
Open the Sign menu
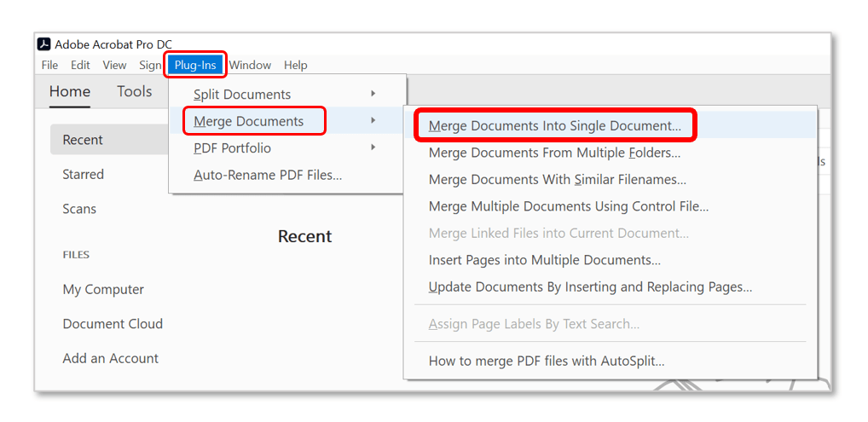point(150,66)
